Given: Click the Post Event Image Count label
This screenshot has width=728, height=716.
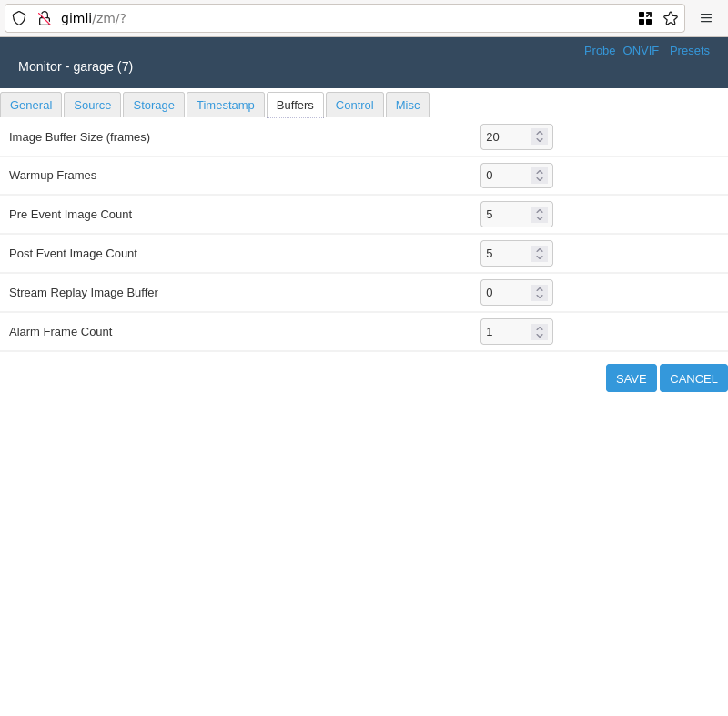Looking at the screenshot, I should click(x=74, y=253).
